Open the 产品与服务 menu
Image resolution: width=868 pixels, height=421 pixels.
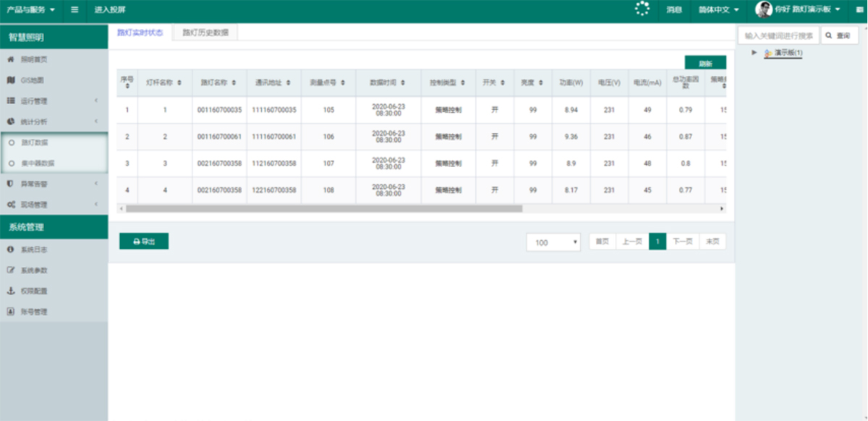30,10
